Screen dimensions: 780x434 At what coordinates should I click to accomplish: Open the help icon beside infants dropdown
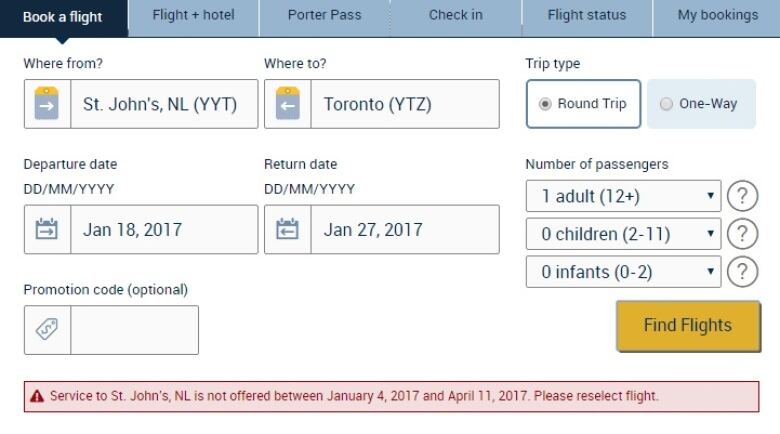(x=742, y=272)
